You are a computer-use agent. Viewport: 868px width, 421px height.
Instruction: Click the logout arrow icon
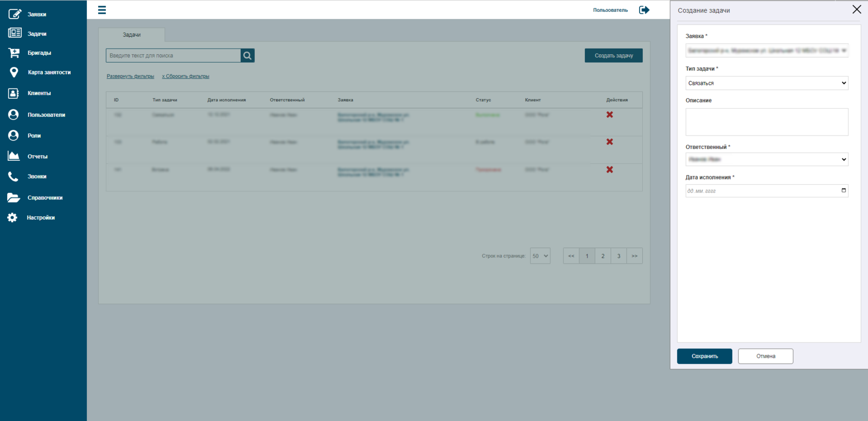[644, 10]
